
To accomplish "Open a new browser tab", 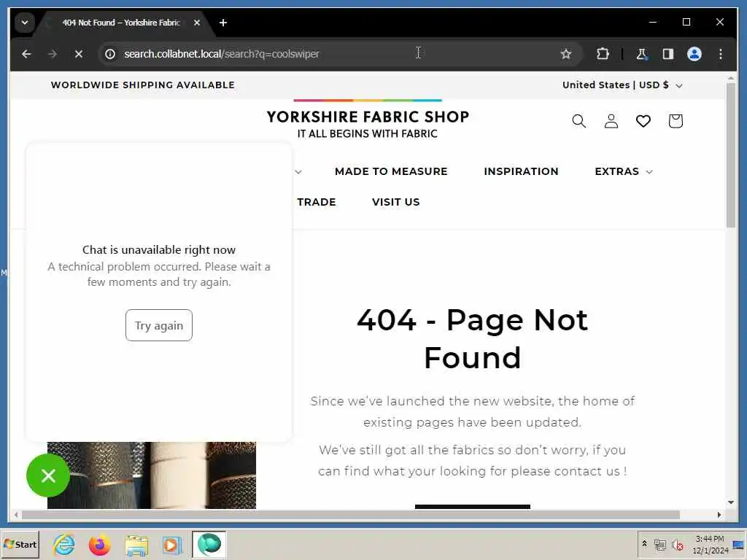I will [223, 23].
